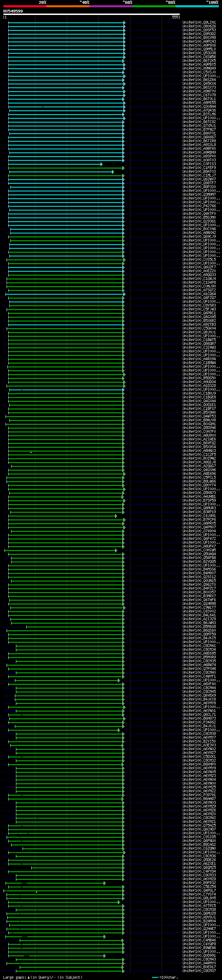The width and height of the screenshot is (222, 980).
Task: Select UniRef100_B5G3M0 hit
Action: click(199, 217)
